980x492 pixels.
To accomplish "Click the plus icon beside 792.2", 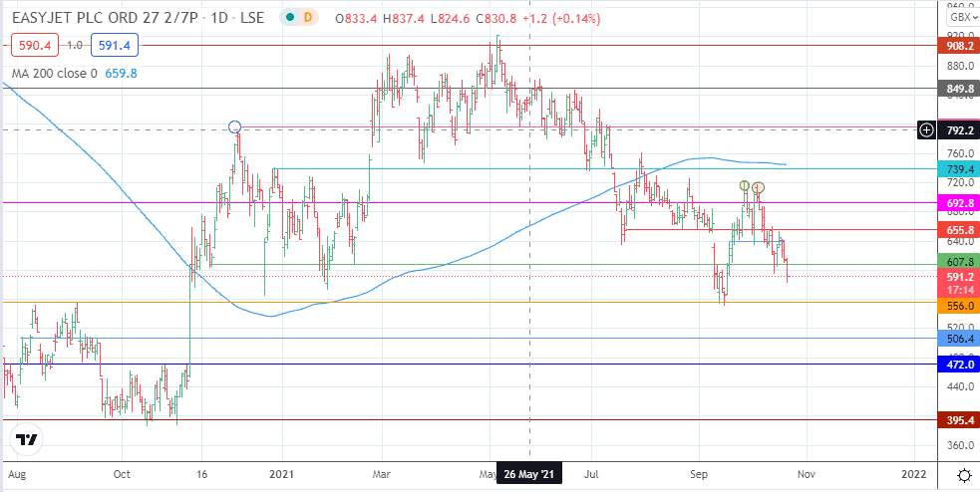I will click(x=926, y=129).
